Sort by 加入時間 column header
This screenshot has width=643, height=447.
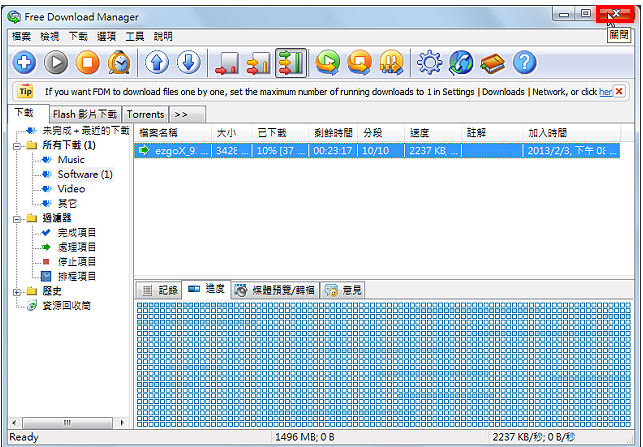(x=572, y=132)
